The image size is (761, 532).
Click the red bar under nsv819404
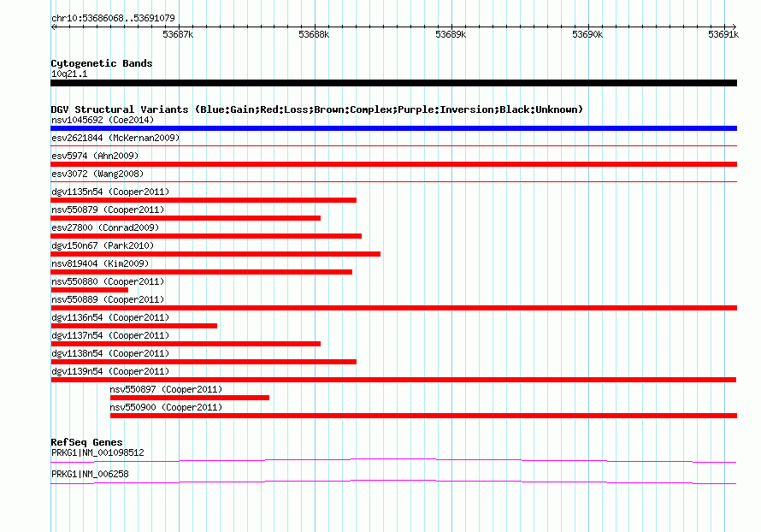[x=202, y=272]
